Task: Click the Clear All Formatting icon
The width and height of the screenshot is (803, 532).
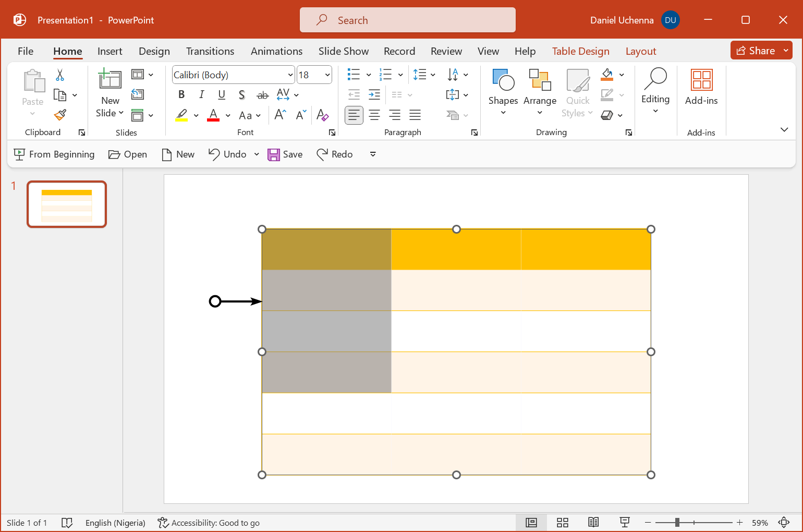Action: point(322,115)
